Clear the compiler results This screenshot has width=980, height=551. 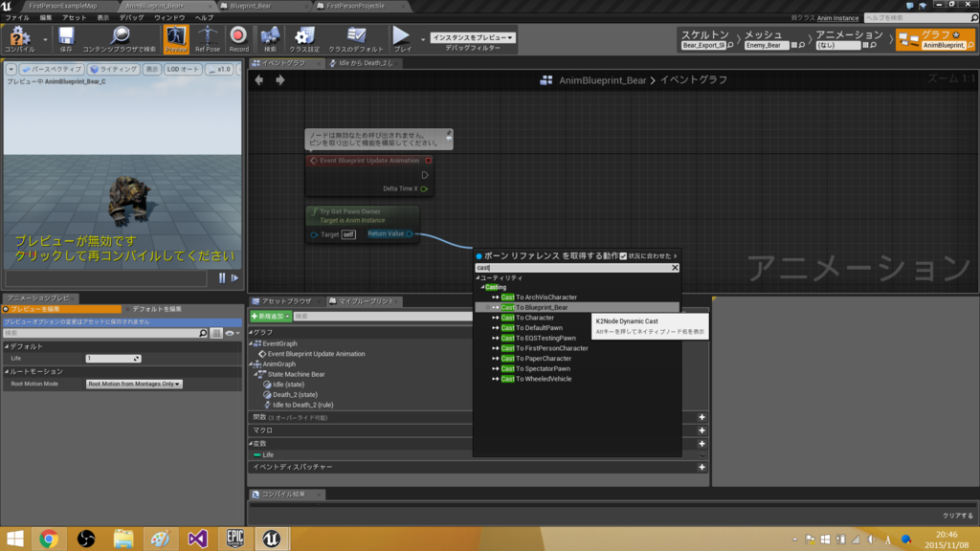coord(958,516)
